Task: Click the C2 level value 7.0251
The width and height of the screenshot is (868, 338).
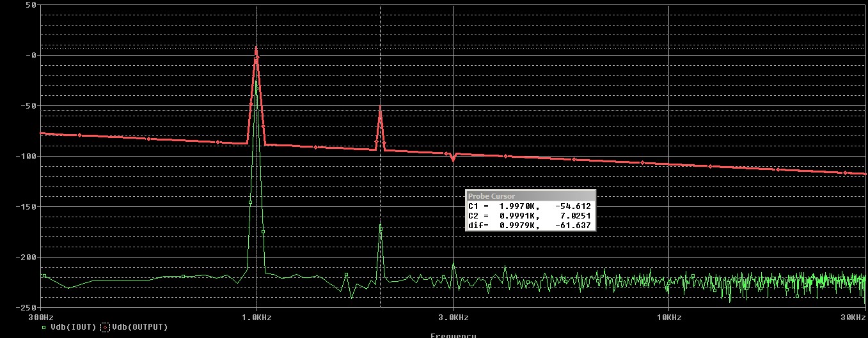Action: [577, 217]
